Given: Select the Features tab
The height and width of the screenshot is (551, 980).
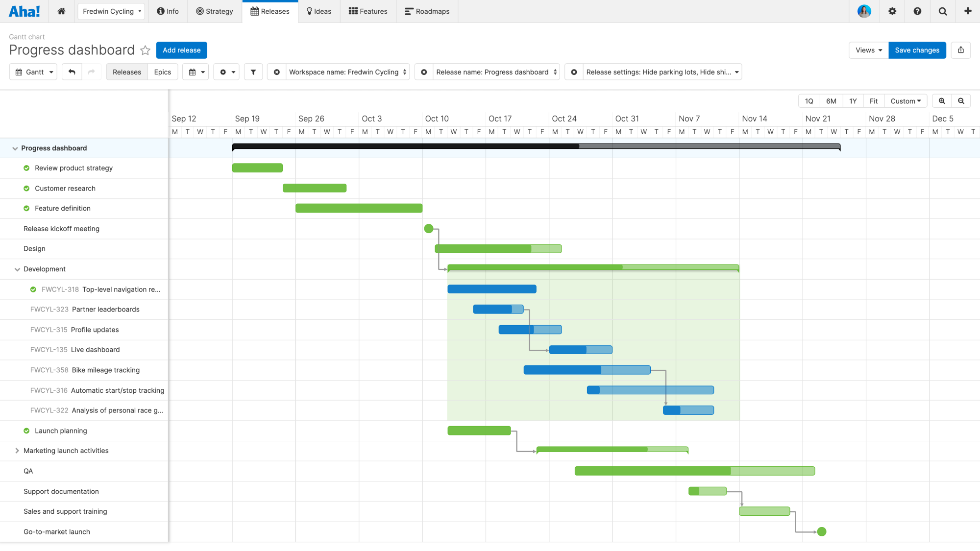Looking at the screenshot, I should (372, 11).
